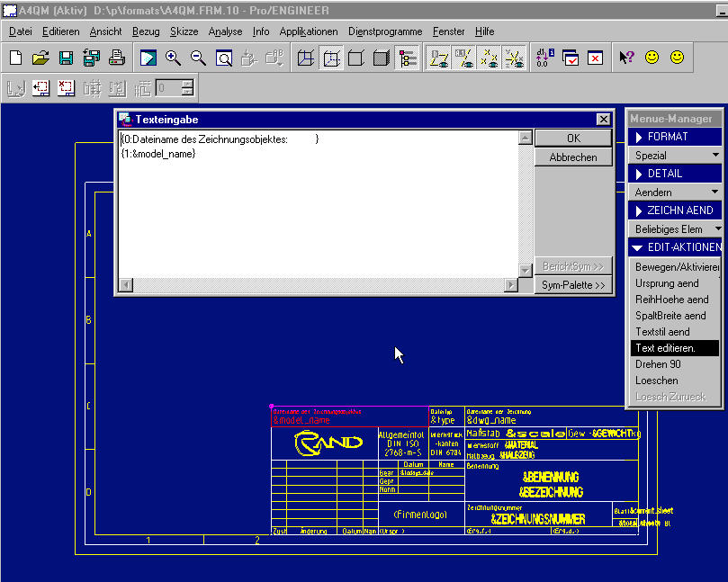The image size is (728, 582).
Task: Click the Sym-Palette >> button
Action: pos(573,285)
